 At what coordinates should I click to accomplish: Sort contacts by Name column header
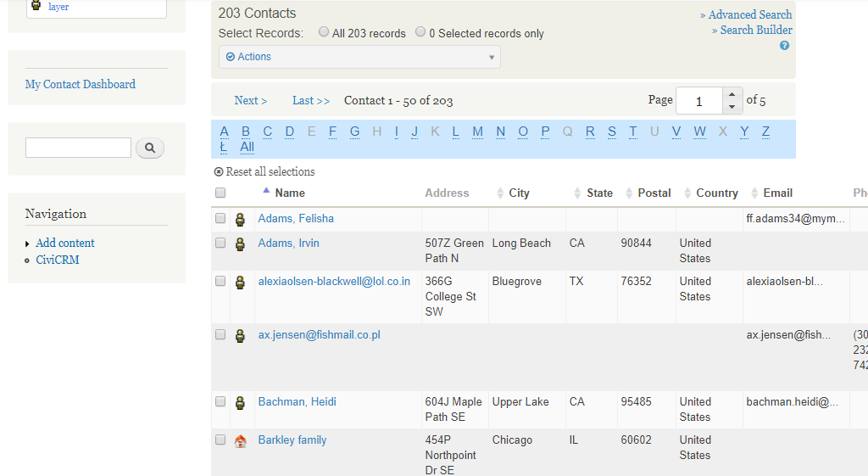coord(290,193)
